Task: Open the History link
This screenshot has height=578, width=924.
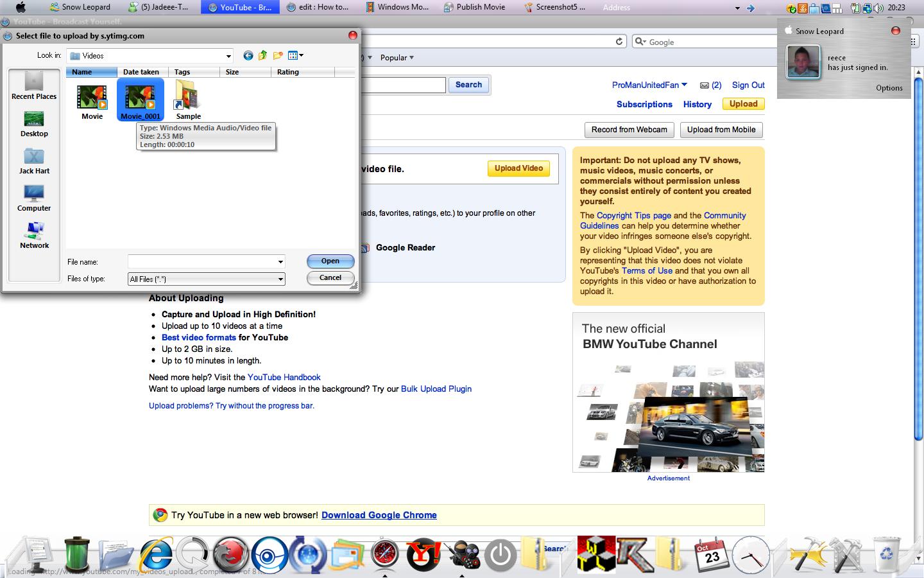Action: point(697,104)
